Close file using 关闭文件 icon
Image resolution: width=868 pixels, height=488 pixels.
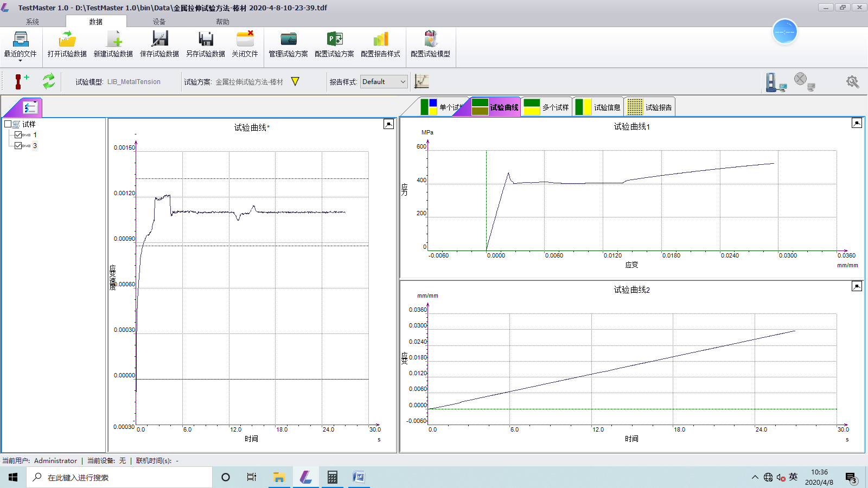tap(245, 40)
